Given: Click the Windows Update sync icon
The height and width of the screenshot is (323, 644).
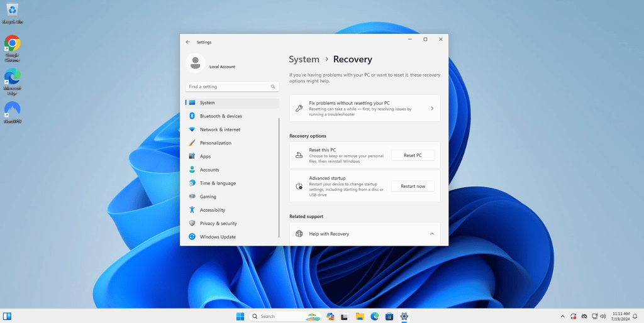Looking at the screenshot, I should (192, 237).
